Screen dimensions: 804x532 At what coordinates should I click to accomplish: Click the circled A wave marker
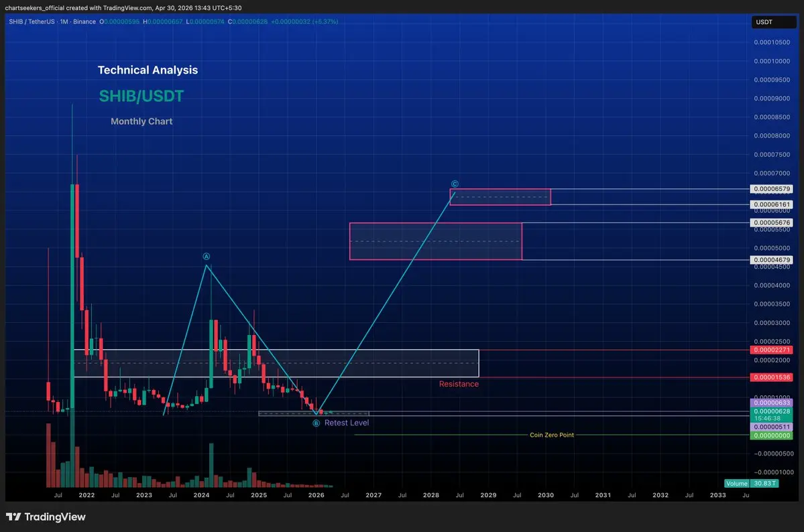206,256
